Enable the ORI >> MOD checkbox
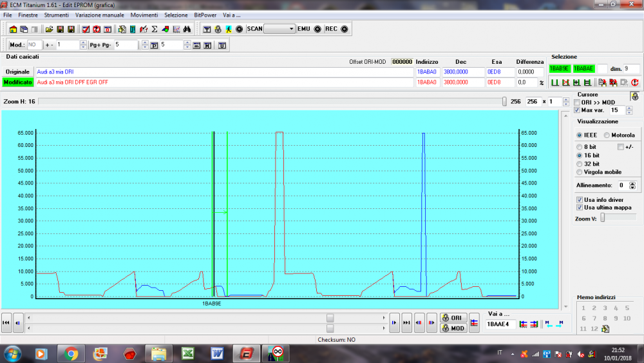The image size is (644, 363). point(577,103)
